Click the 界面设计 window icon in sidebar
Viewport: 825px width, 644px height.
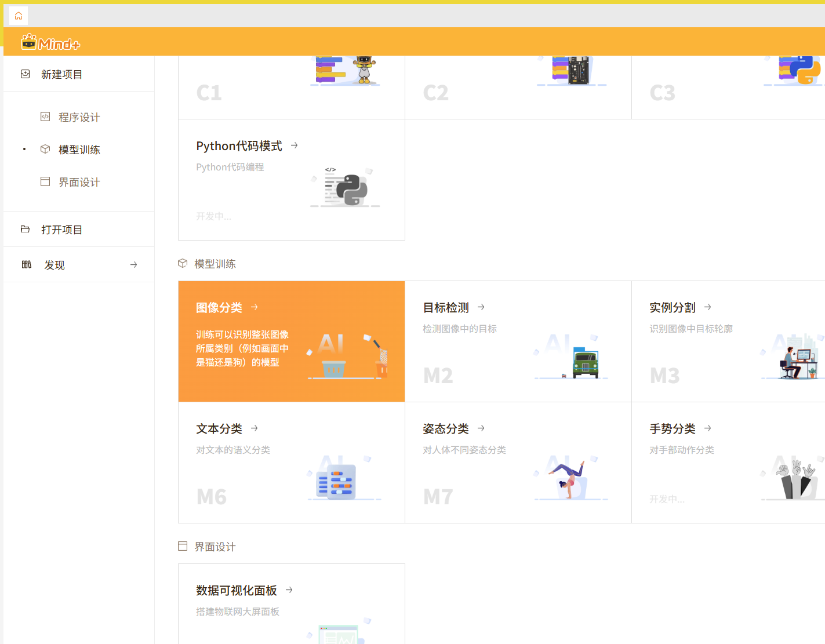(45, 181)
